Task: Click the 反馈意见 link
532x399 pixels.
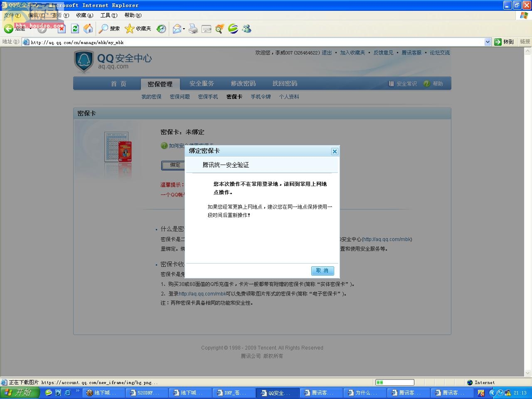Action: click(x=383, y=53)
